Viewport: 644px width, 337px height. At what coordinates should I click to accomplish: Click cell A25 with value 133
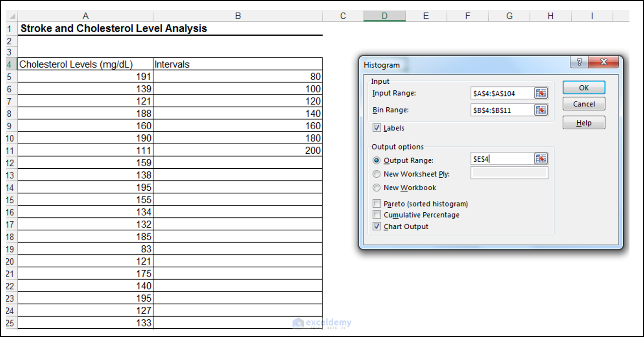click(x=85, y=323)
